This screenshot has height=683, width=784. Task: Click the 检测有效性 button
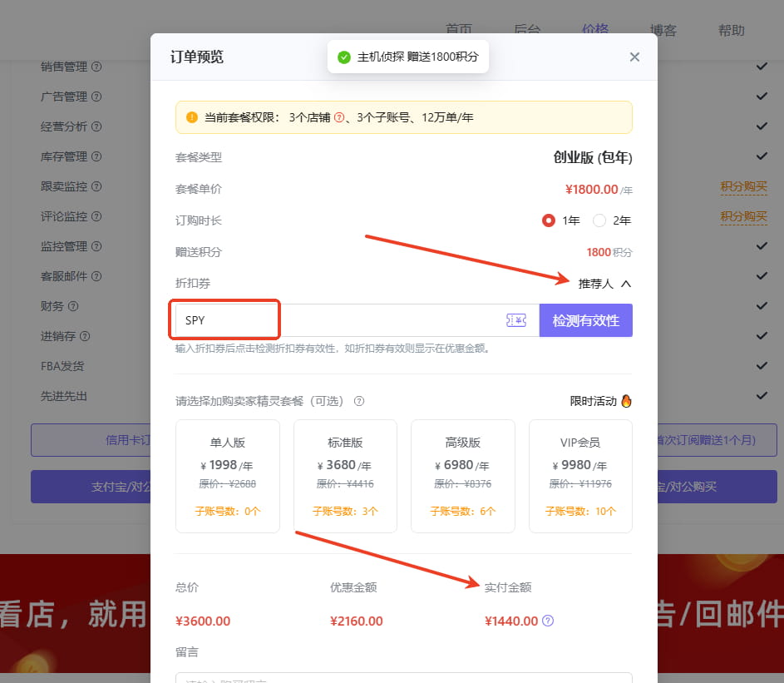(585, 319)
